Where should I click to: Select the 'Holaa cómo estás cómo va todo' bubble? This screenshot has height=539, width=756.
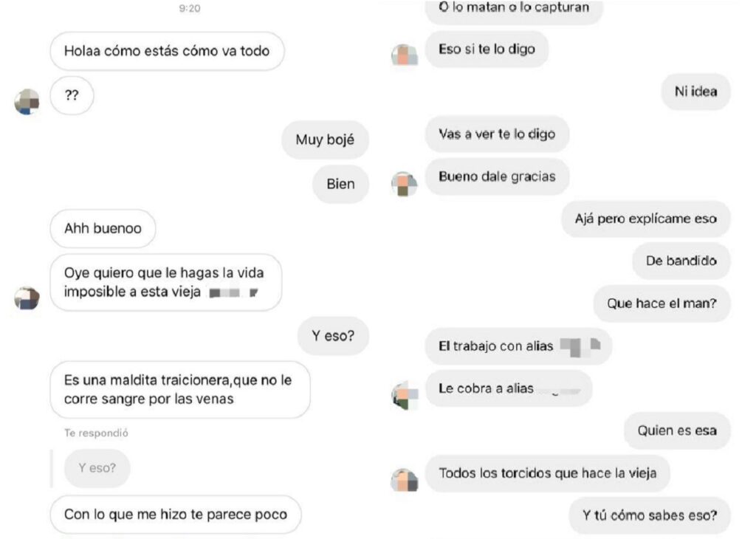pos(167,51)
